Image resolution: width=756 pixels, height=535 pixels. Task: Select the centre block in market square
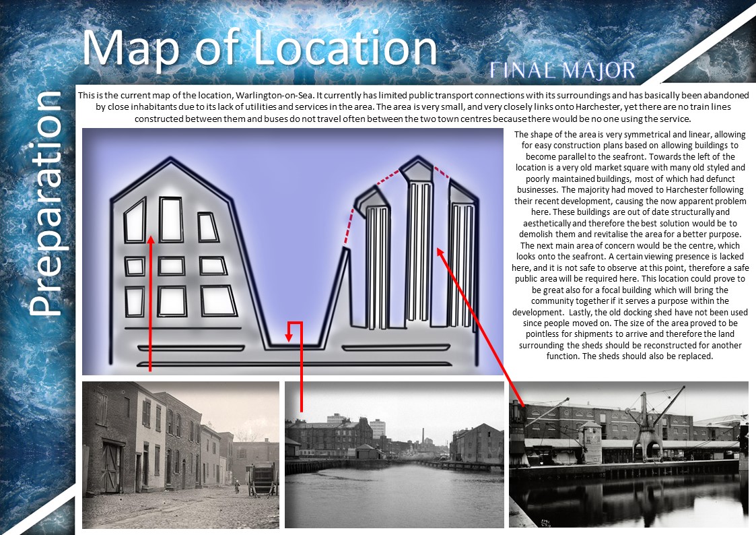(x=171, y=265)
